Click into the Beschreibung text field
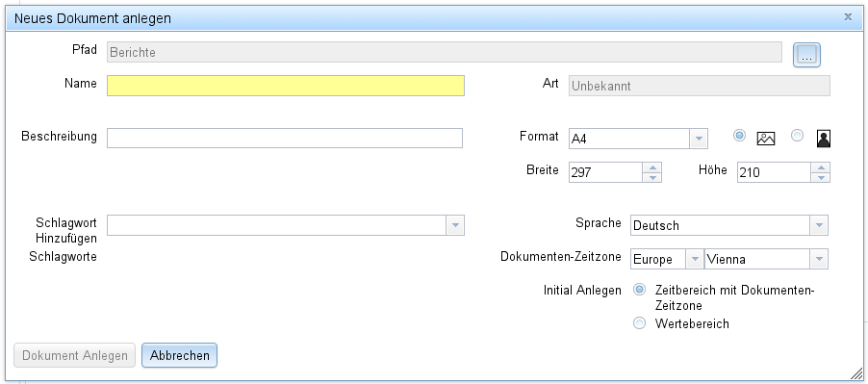The width and height of the screenshot is (868, 384). [285, 139]
